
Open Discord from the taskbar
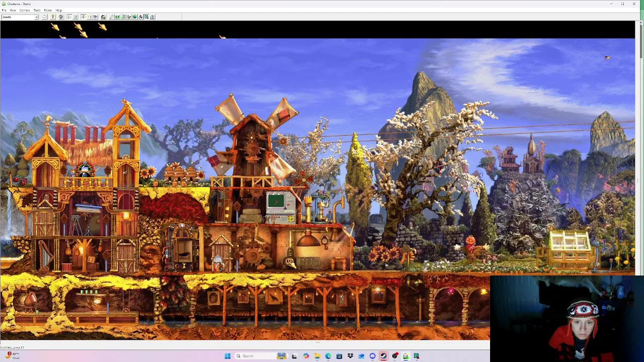372,356
